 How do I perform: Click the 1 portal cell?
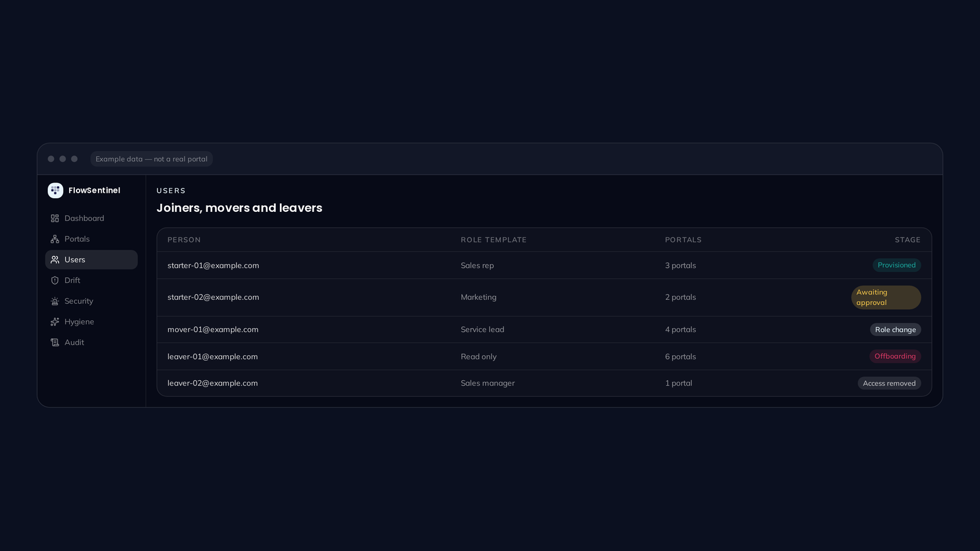click(x=679, y=383)
